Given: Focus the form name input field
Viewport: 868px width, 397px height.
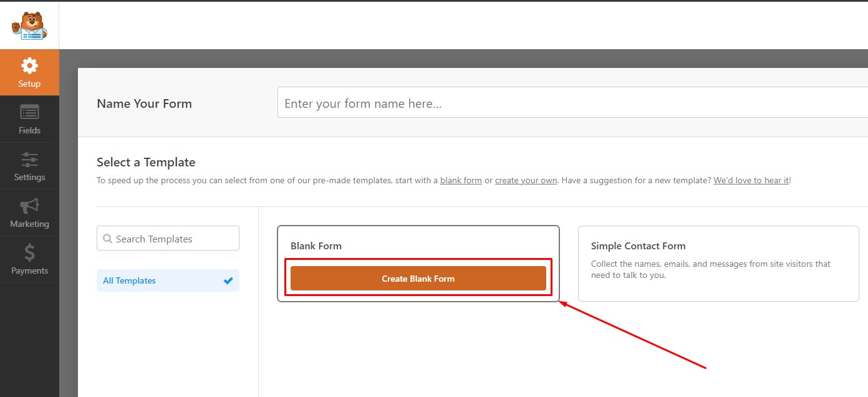Looking at the screenshot, I should pyautogui.click(x=572, y=103).
